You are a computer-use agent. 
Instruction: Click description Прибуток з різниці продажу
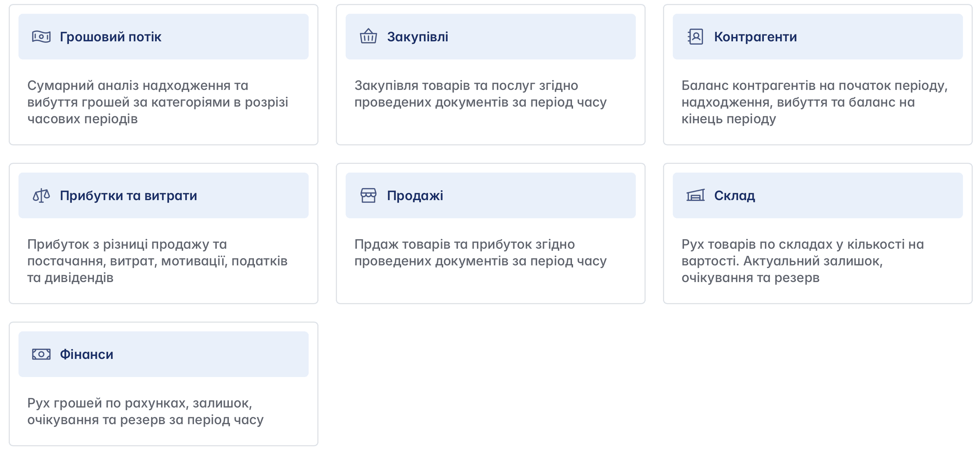click(157, 261)
